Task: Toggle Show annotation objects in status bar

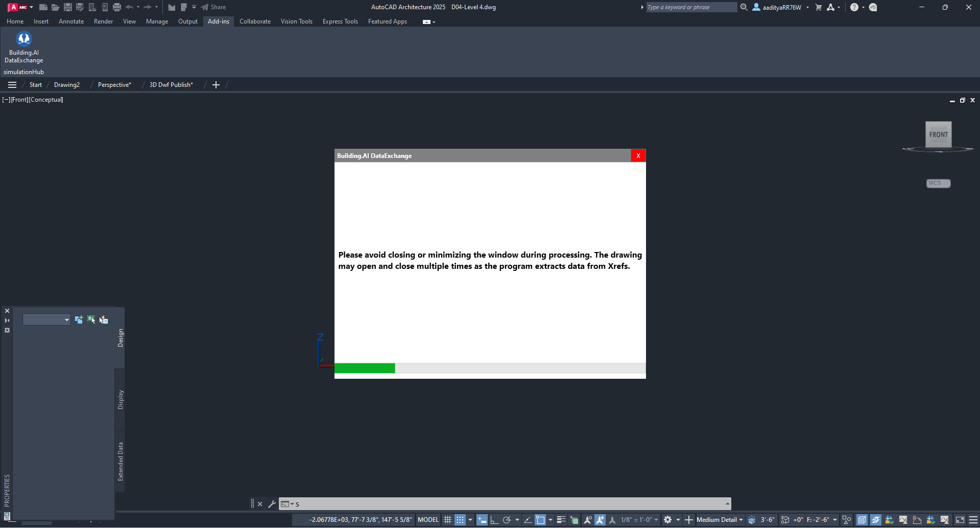Action: coord(588,520)
